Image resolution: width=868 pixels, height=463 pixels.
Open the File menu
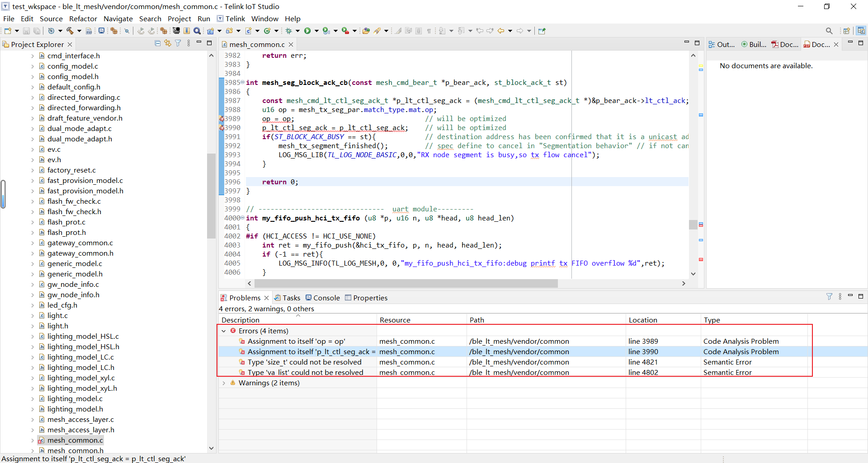(x=9, y=19)
